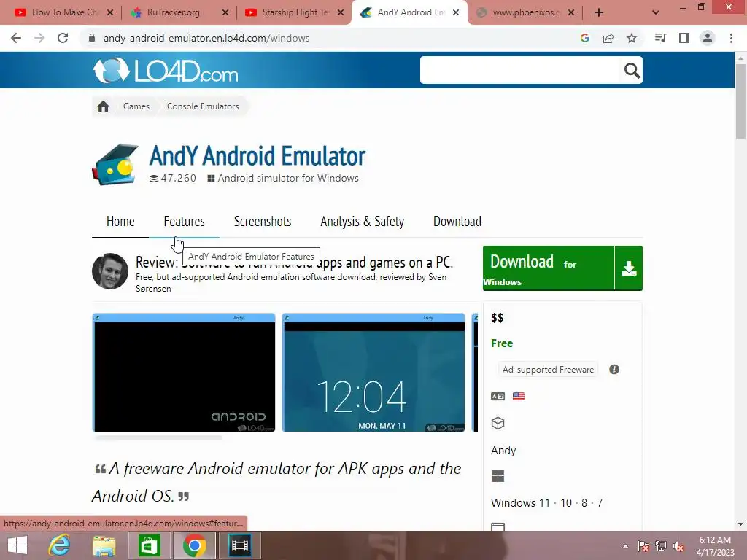Click the network tray icon

pos(660,546)
